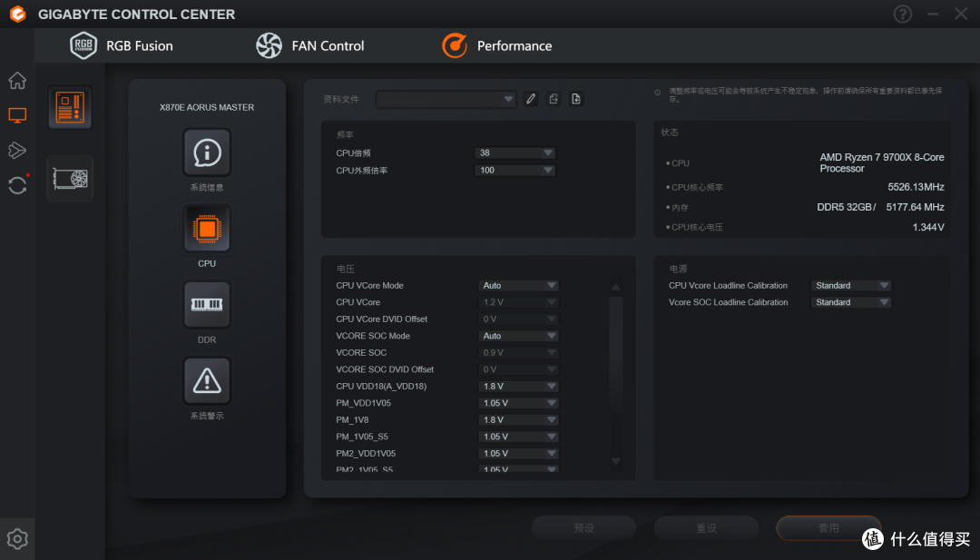The image size is (980, 560).
Task: Click voltage list scroll up arrow
Action: [615, 287]
